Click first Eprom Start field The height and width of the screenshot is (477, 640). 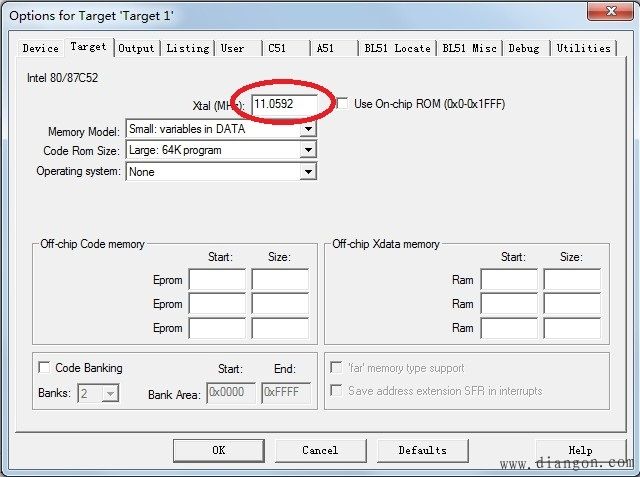(x=217, y=280)
